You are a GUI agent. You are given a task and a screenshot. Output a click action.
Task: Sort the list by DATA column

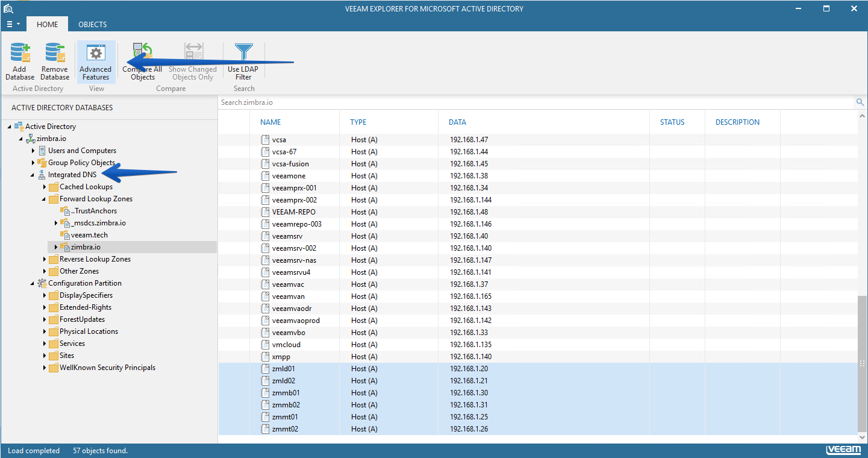click(457, 122)
